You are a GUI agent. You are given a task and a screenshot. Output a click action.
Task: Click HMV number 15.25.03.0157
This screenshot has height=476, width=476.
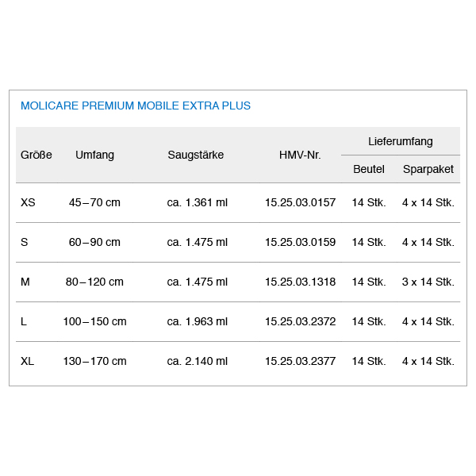(300, 202)
